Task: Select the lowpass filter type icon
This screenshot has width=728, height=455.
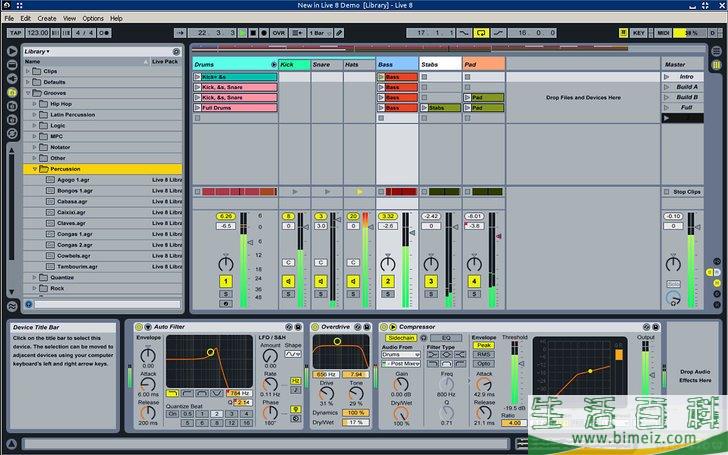Action: [172, 393]
